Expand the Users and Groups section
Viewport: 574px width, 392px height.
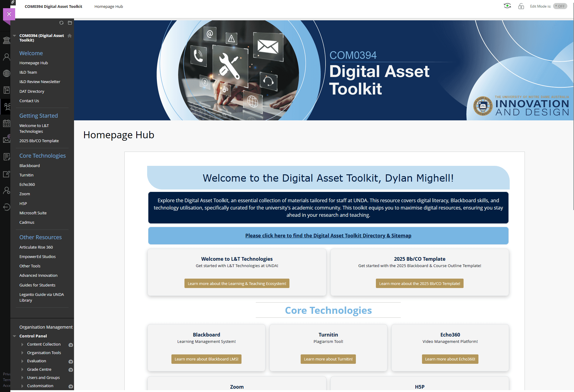coord(22,378)
